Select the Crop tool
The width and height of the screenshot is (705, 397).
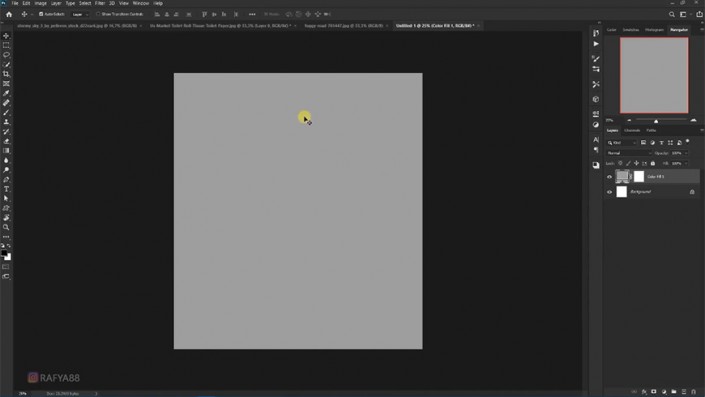coord(6,74)
